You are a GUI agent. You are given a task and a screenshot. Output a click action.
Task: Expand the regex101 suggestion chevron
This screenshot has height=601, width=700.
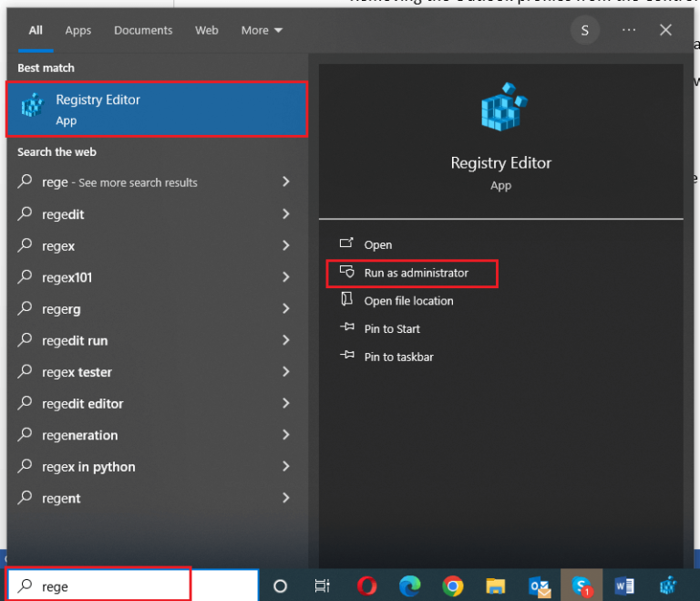click(285, 277)
